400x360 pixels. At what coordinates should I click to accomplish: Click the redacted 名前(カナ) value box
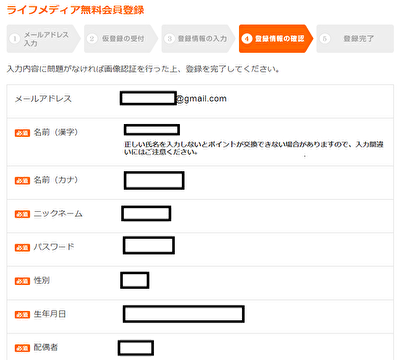click(154, 180)
